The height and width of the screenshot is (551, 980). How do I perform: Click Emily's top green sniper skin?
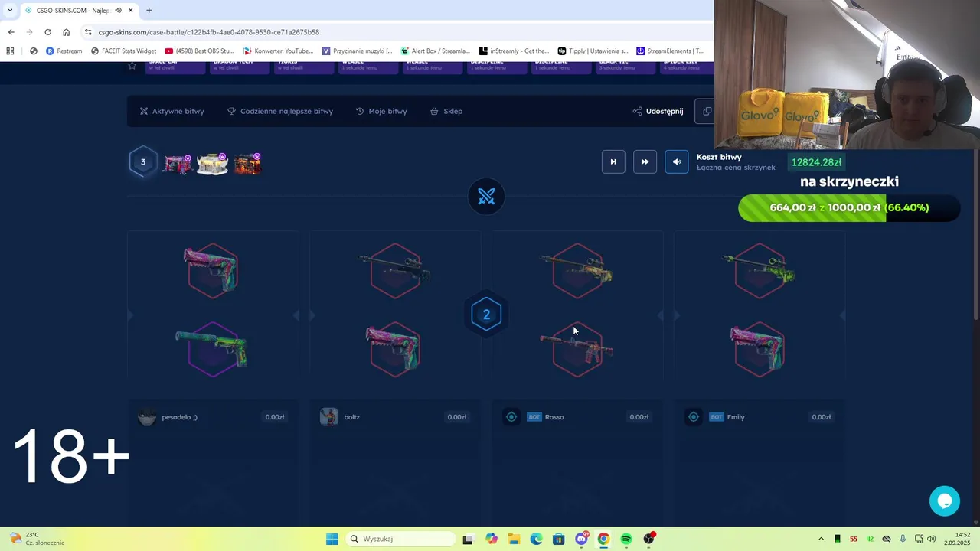[759, 270]
